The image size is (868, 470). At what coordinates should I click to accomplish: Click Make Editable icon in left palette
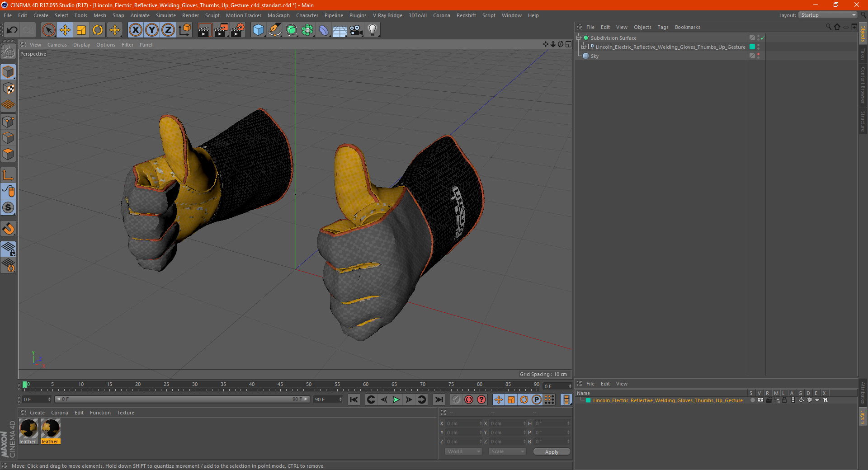(x=8, y=52)
